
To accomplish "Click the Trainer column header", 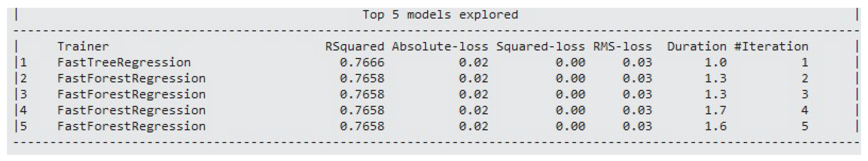I will coord(83,46).
